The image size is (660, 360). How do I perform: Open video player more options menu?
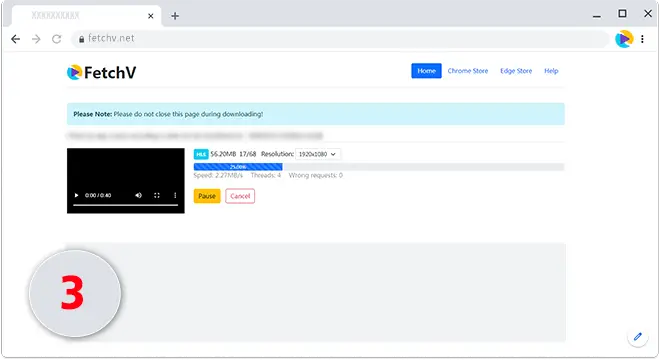pyautogui.click(x=175, y=195)
